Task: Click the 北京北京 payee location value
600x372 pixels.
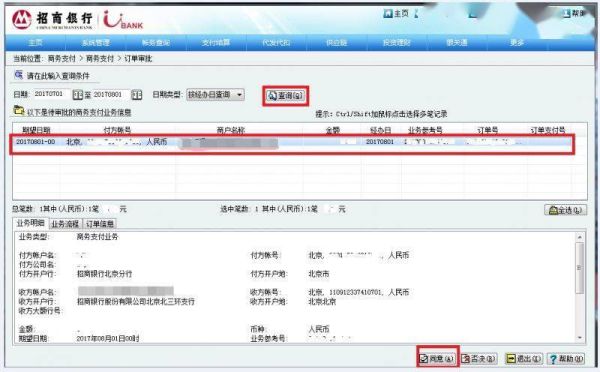Action: click(x=322, y=302)
